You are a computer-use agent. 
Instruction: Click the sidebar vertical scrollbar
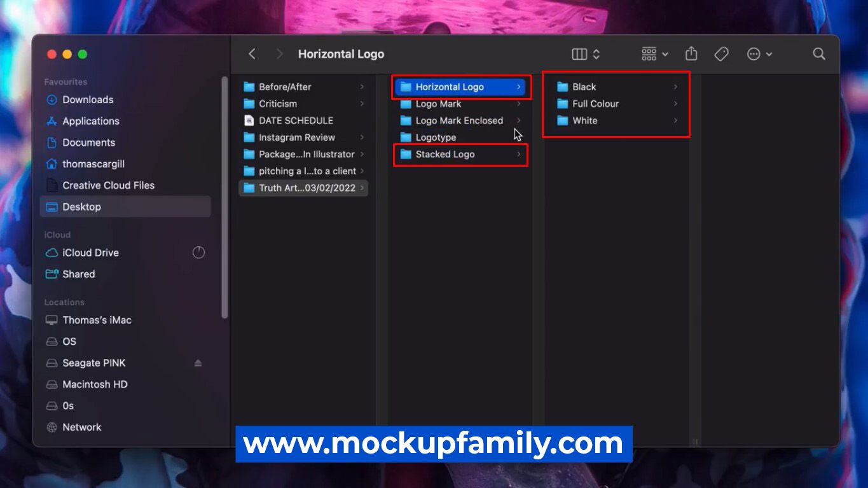tap(224, 197)
